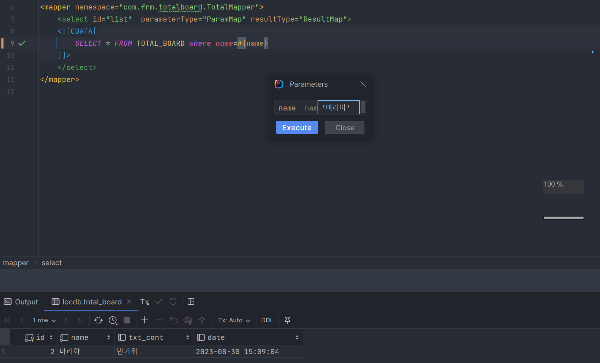600x363 pixels.
Task: Switch to the Output tab
Action: point(21,302)
